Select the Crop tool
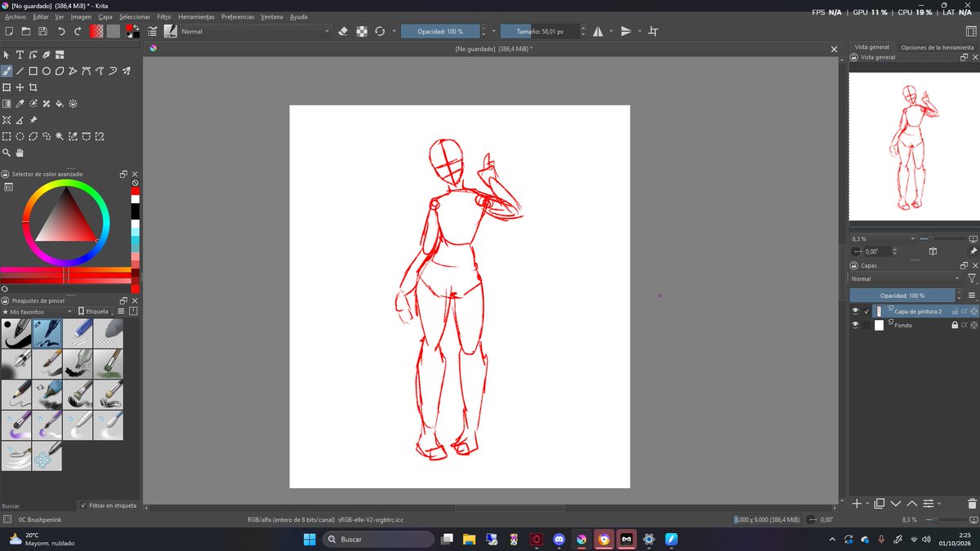Image resolution: width=980 pixels, height=551 pixels. point(33,87)
